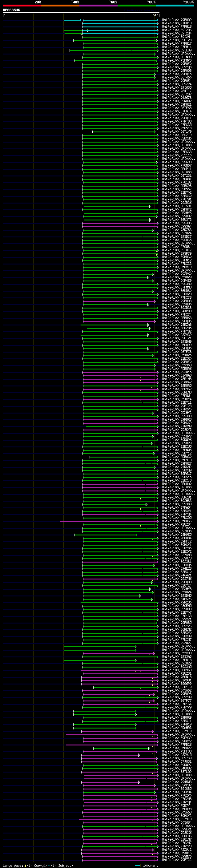Image resolution: width=197 pixels, height=868 pixels.
Task: Click the green ~80% identity legend segment
Action: click(137, 6)
